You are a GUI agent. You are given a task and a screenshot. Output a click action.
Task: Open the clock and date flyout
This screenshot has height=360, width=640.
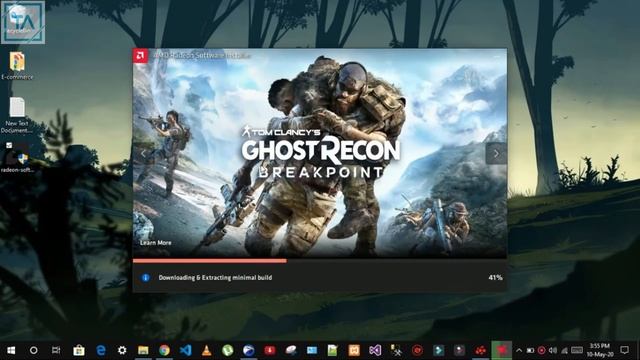[600, 350]
